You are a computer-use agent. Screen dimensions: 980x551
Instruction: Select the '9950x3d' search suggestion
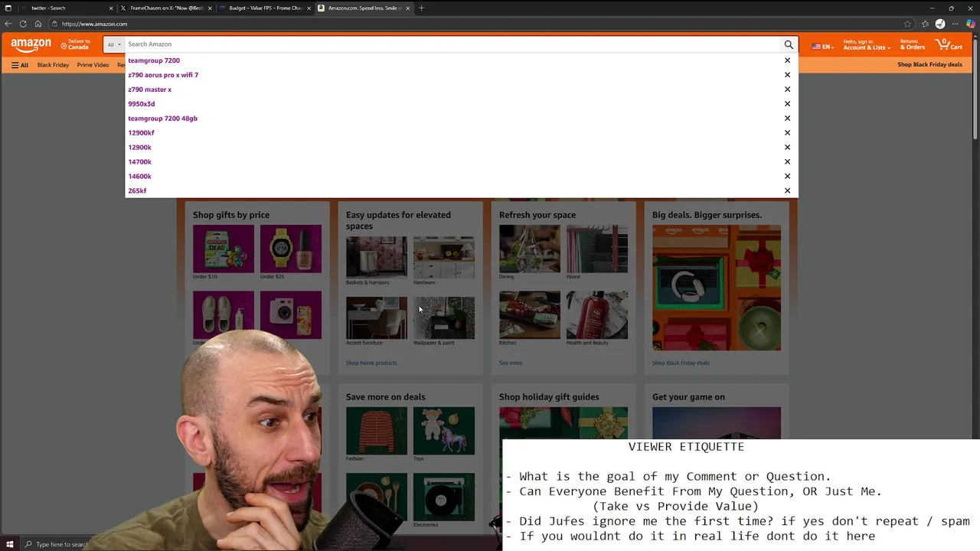(x=141, y=104)
